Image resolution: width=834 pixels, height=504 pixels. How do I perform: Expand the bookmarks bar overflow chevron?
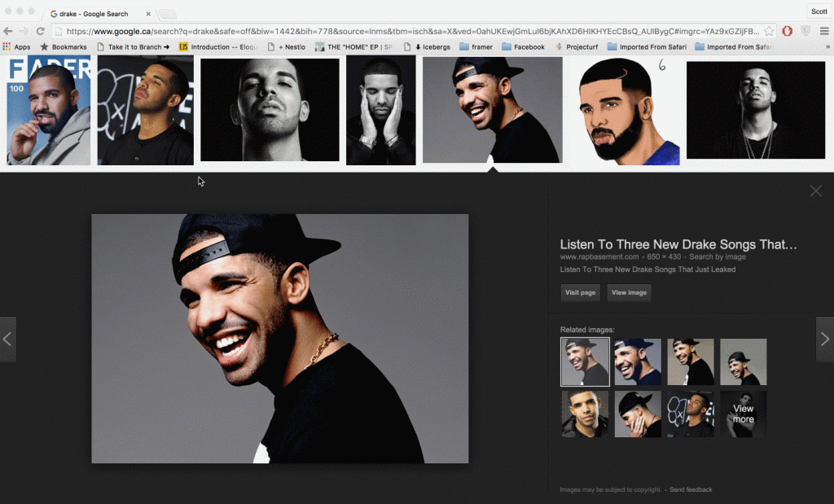[x=827, y=47]
